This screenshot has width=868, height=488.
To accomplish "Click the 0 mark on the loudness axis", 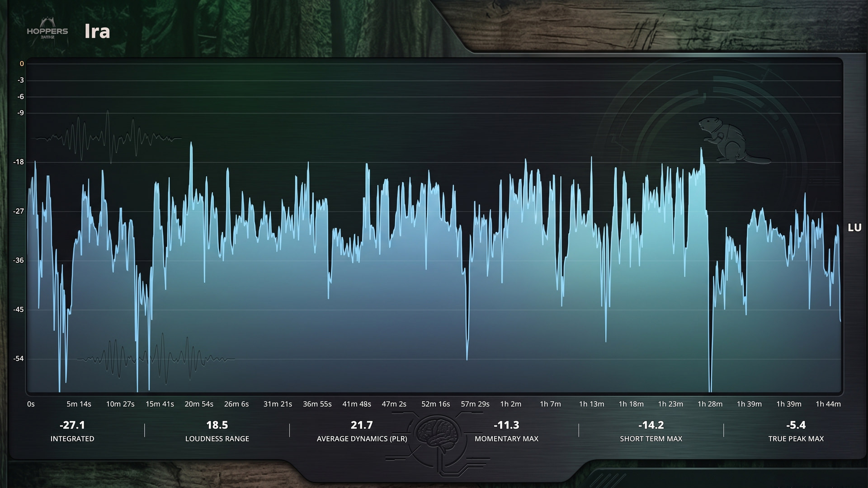I will pyautogui.click(x=22, y=64).
